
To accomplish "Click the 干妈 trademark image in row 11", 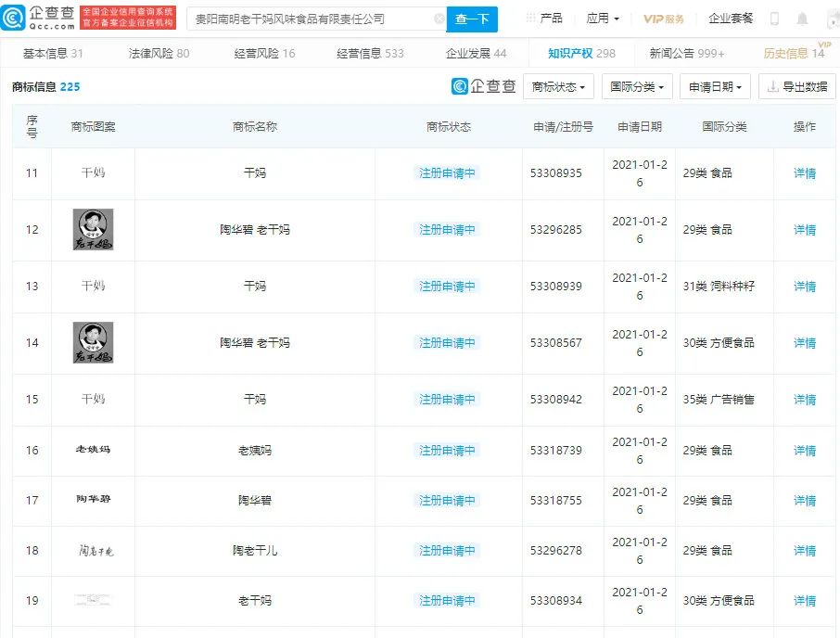I will [x=94, y=172].
